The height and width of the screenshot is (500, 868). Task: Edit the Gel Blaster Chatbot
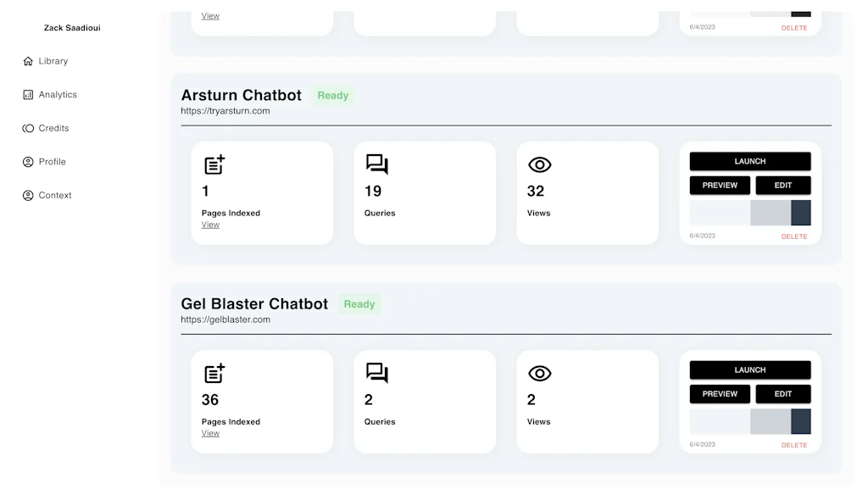point(782,393)
